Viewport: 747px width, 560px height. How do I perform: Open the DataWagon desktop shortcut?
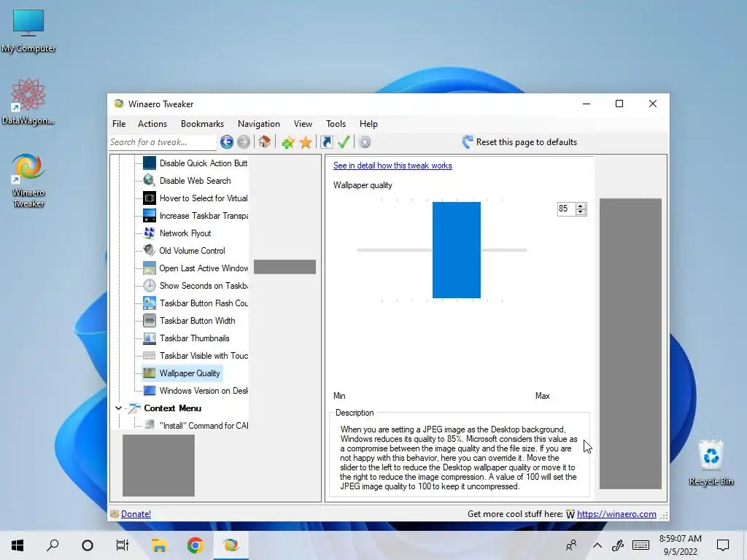coord(28,101)
